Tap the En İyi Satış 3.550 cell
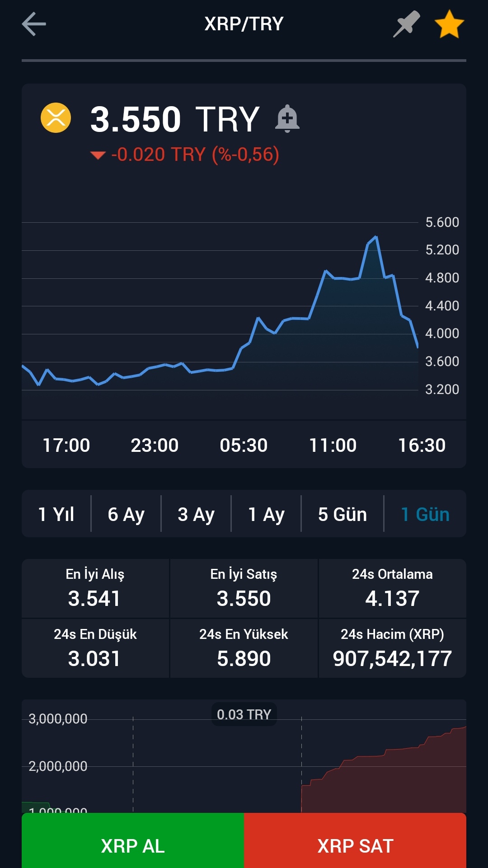The image size is (488, 868). coord(244,588)
